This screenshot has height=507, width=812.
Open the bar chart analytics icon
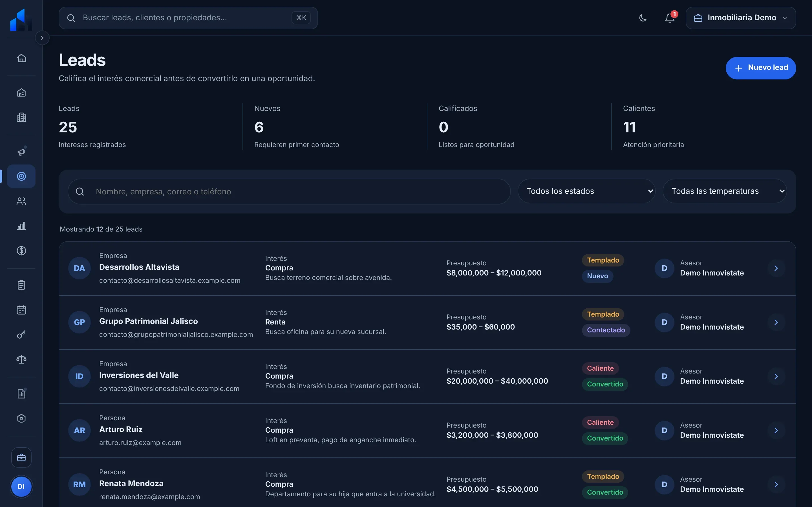click(21, 226)
